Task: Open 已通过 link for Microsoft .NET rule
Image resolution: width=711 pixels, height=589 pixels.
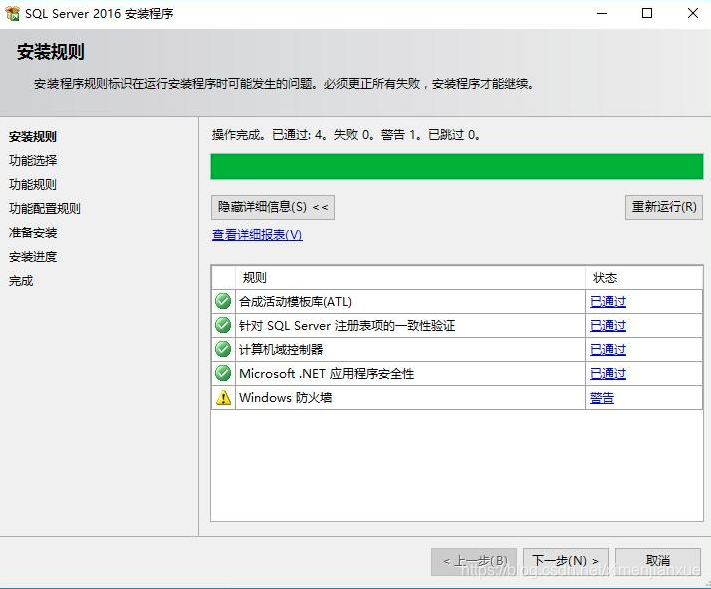Action: (608, 374)
